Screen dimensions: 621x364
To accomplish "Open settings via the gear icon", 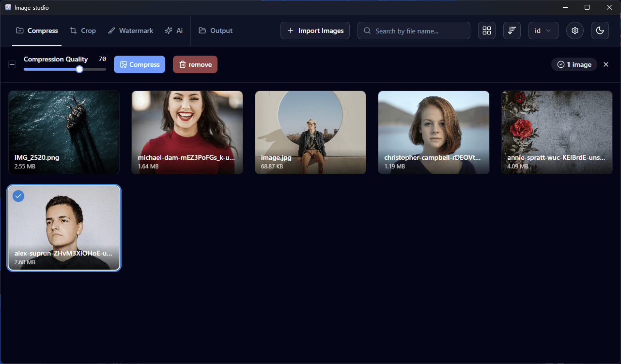I will point(575,30).
